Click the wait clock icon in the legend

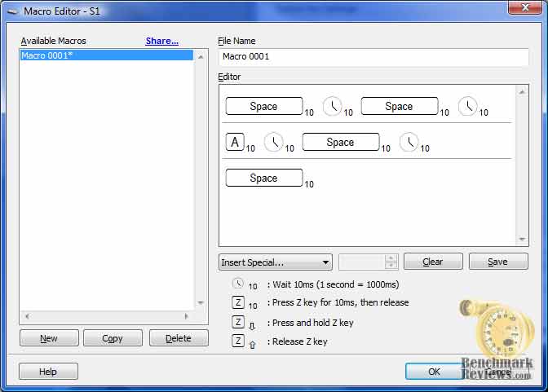point(238,284)
